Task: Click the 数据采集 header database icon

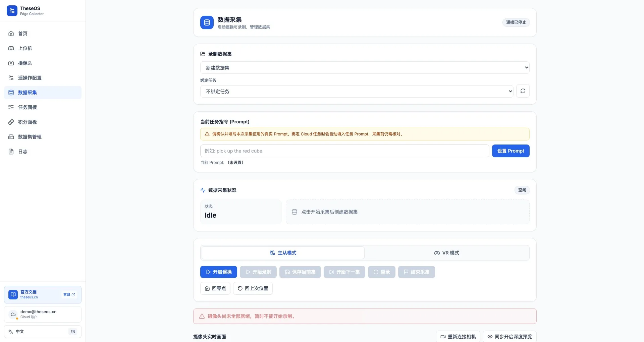Action: point(207,22)
